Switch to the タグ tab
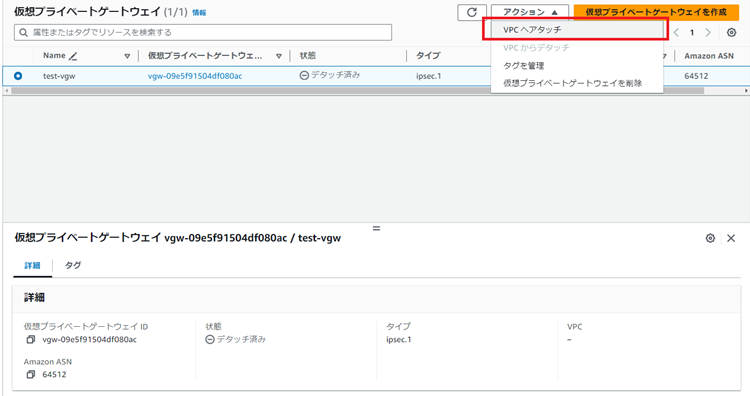 73,265
